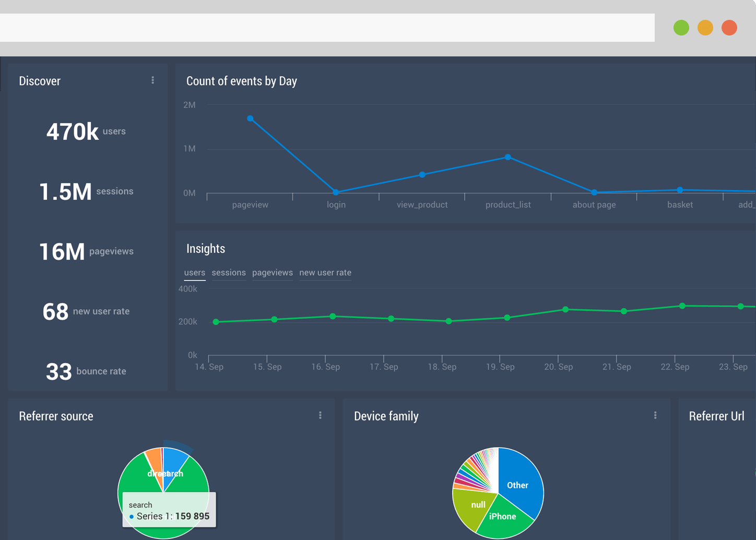This screenshot has height=540, width=756.
Task: Click the Referrer source panel title
Action: (56, 416)
